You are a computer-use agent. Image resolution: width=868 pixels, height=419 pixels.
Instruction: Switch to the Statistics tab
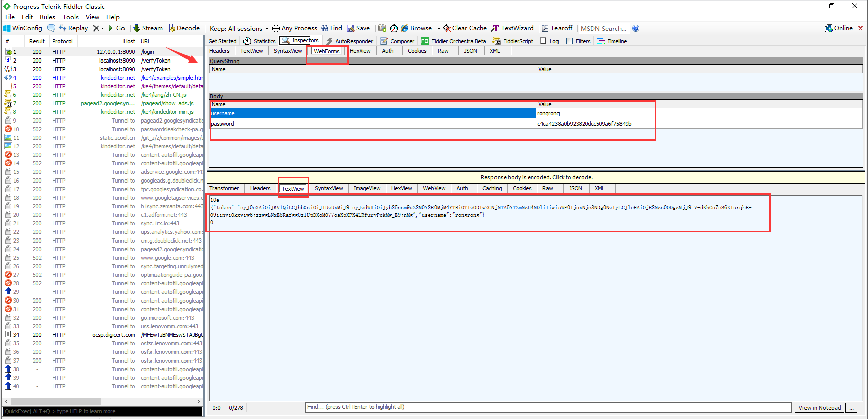[260, 41]
